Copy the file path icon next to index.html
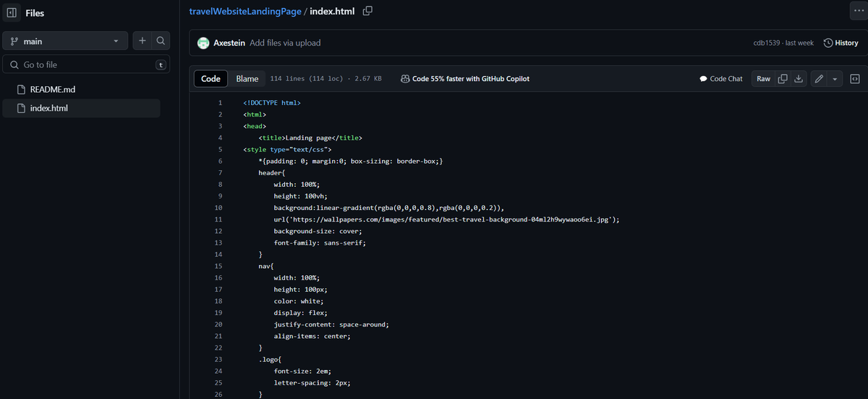 tap(367, 11)
